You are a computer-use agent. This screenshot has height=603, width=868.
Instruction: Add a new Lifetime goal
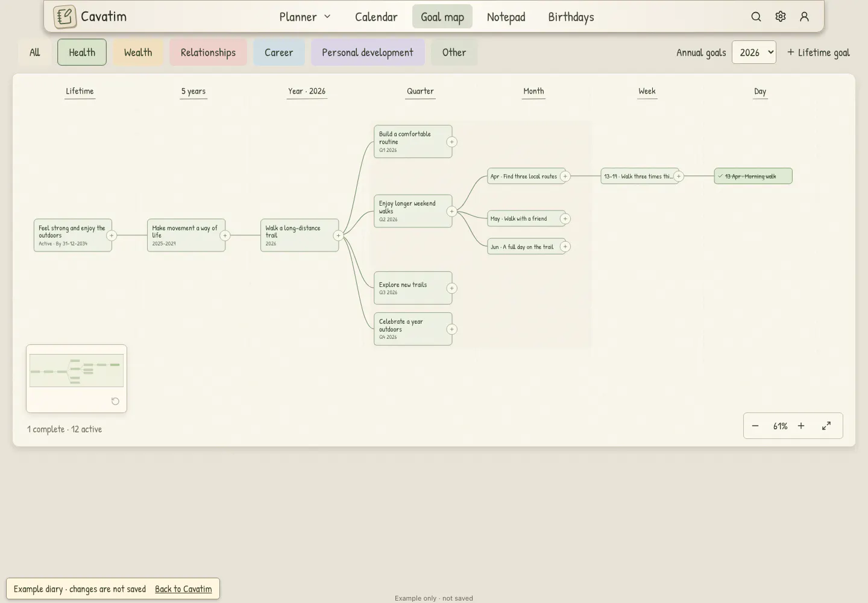pyautogui.click(x=819, y=52)
